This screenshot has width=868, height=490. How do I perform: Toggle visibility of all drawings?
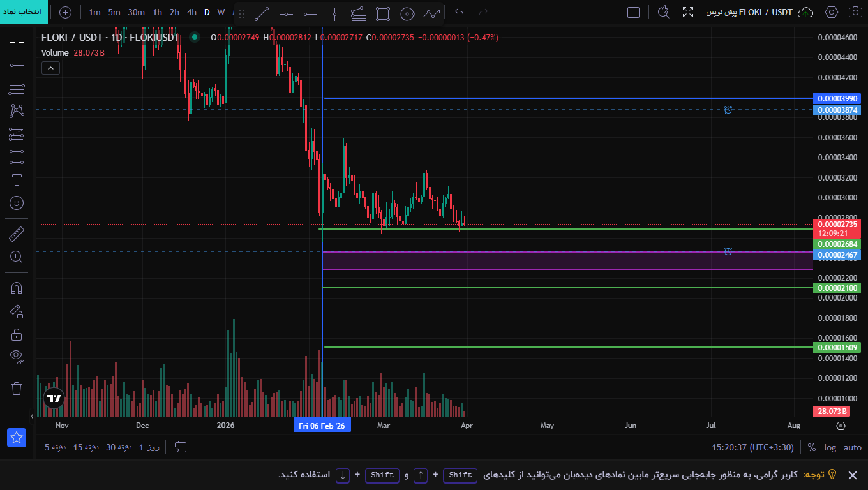click(17, 356)
